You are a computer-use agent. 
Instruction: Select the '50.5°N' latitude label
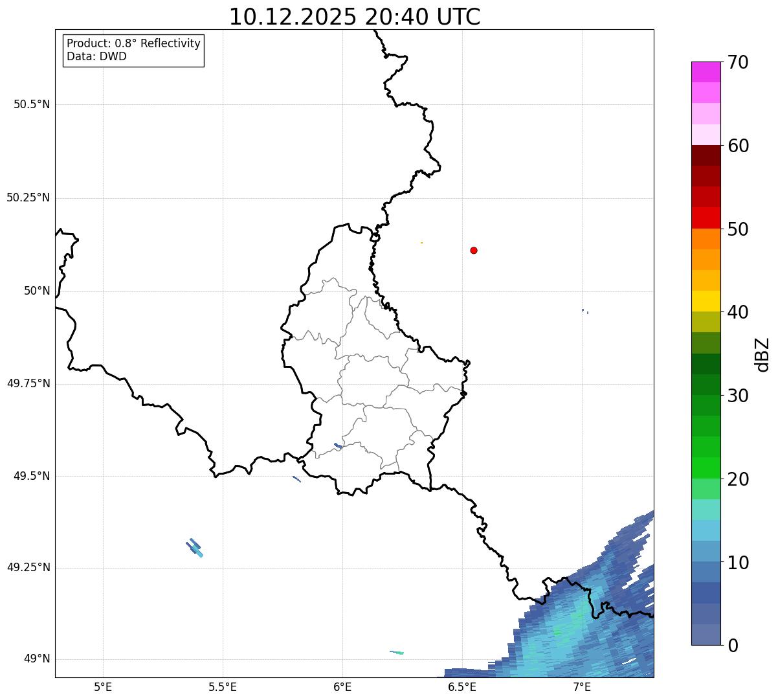tap(32, 104)
